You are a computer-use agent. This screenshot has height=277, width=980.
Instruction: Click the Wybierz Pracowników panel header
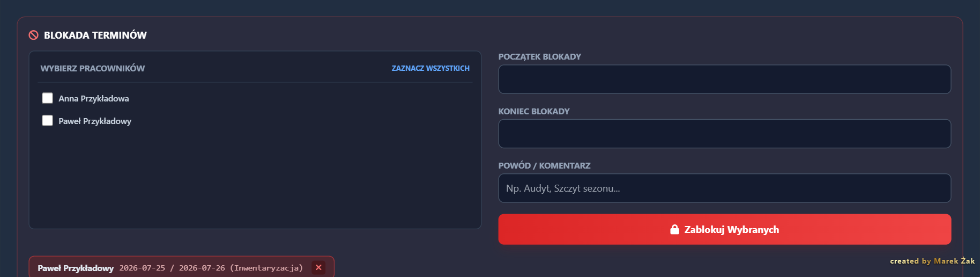pyautogui.click(x=93, y=68)
